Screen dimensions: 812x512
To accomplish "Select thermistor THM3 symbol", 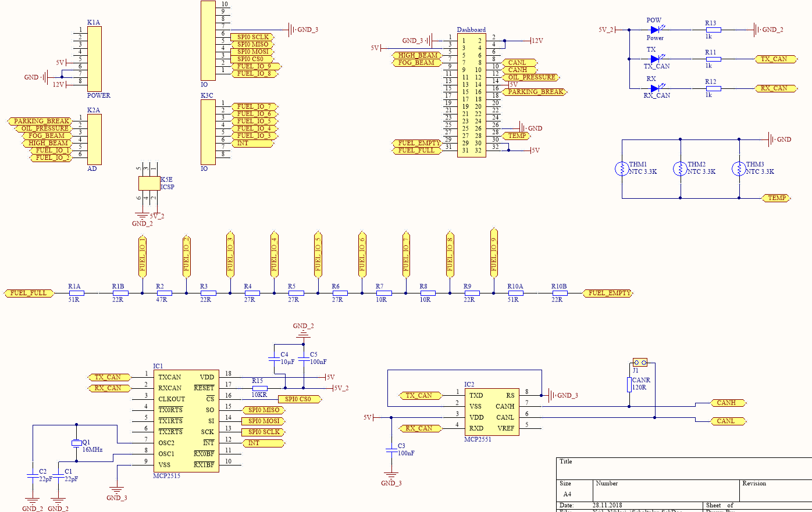I will (739, 169).
